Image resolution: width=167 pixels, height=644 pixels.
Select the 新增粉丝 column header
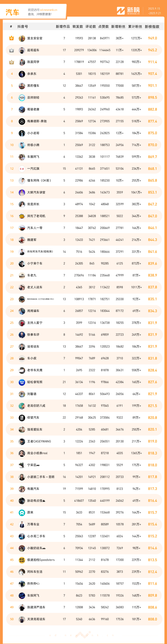pos(118,26)
